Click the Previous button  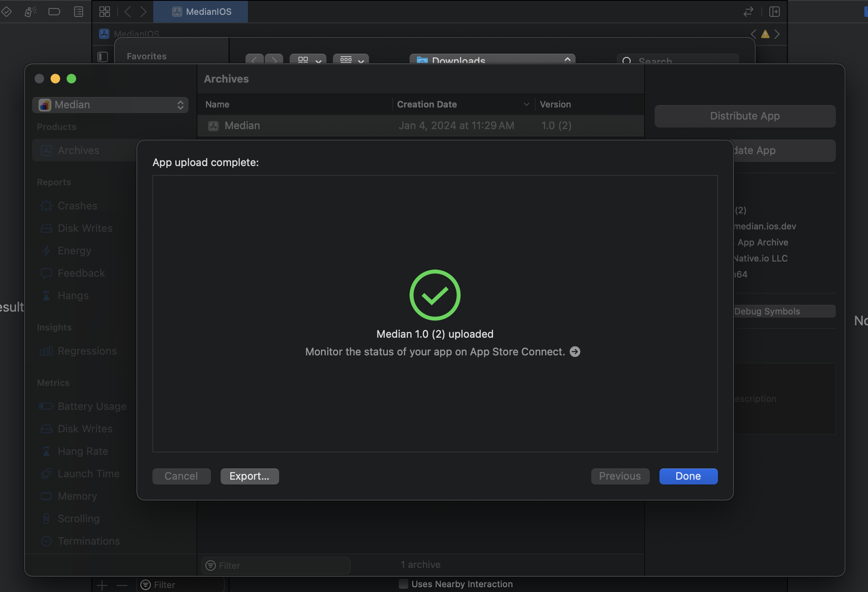point(620,476)
